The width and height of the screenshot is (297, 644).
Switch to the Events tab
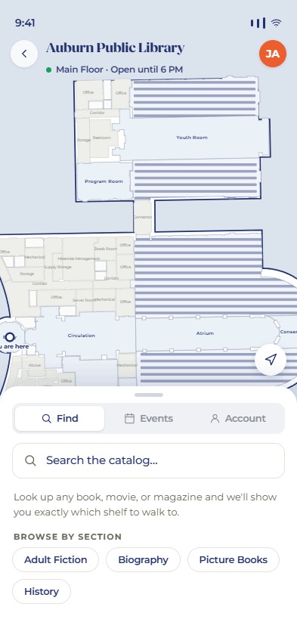click(x=149, y=419)
